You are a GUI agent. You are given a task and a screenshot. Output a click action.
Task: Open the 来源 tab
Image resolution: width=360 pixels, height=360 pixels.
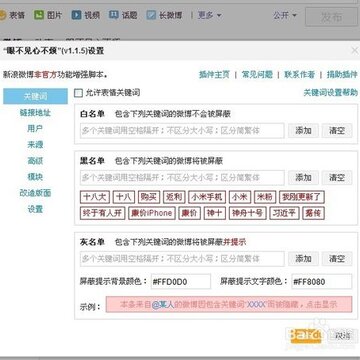click(35, 145)
